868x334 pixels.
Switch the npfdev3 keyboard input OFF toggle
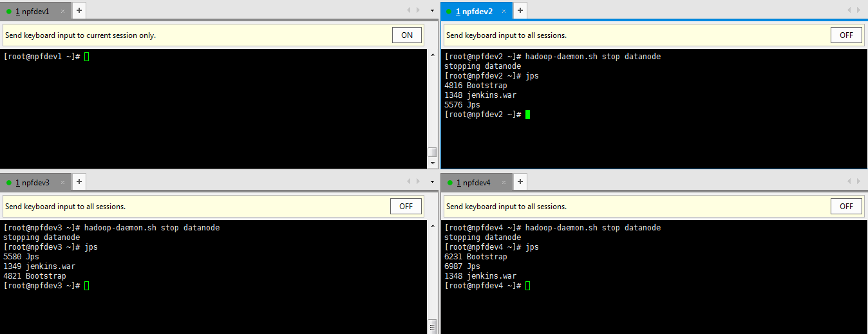point(406,207)
